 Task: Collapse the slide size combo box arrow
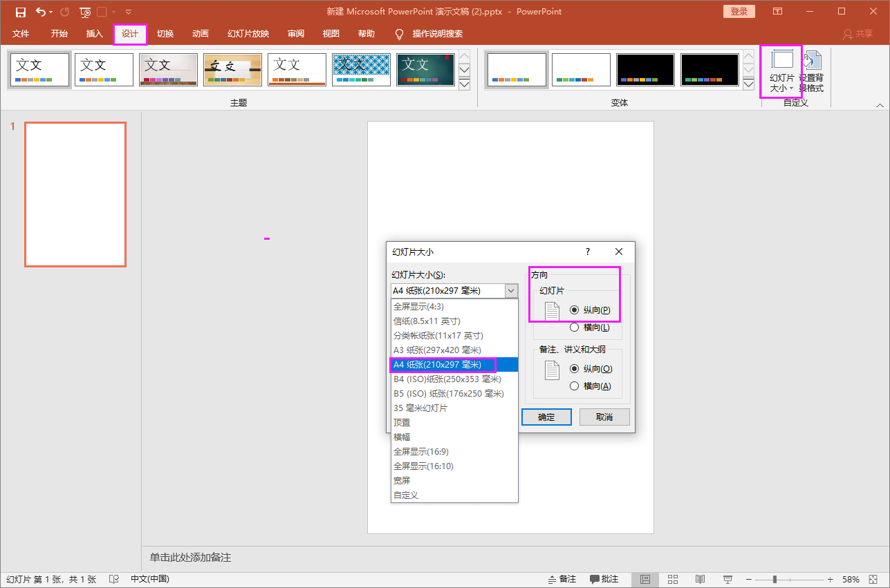[511, 291]
